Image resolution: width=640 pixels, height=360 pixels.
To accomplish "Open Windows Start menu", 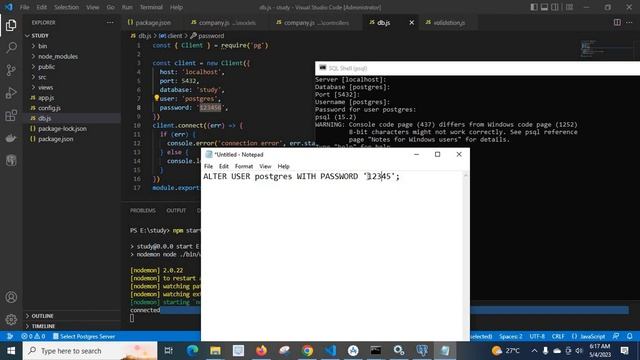I will coord(11,351).
